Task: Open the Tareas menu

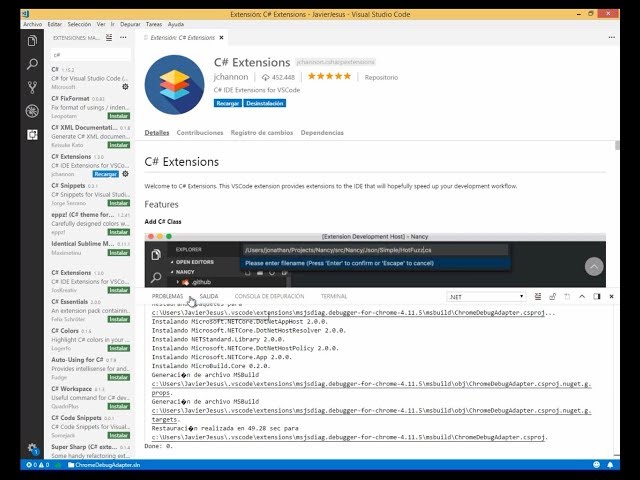Action: tap(154, 24)
